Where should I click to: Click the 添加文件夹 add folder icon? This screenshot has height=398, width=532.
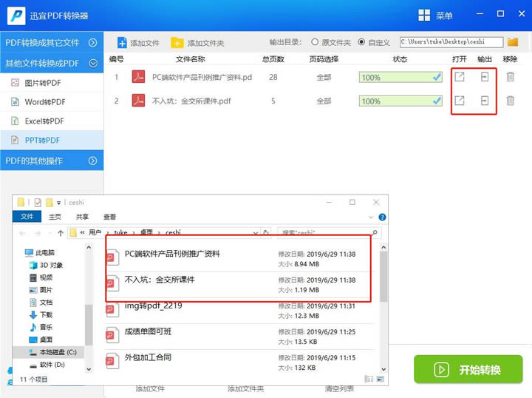(177, 43)
